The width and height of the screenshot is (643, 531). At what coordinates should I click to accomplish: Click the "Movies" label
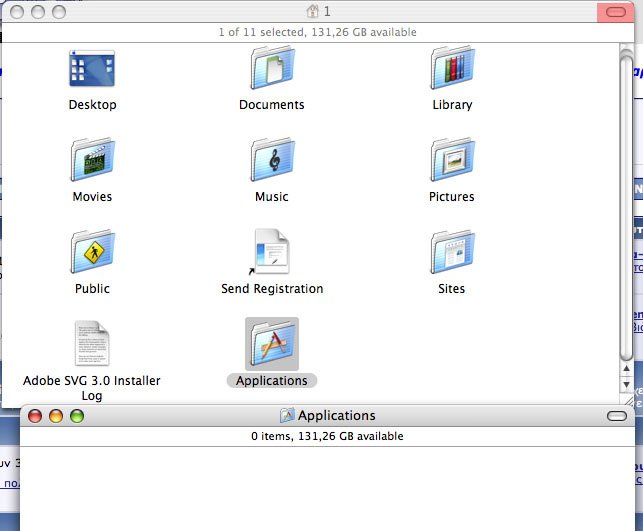(92, 196)
